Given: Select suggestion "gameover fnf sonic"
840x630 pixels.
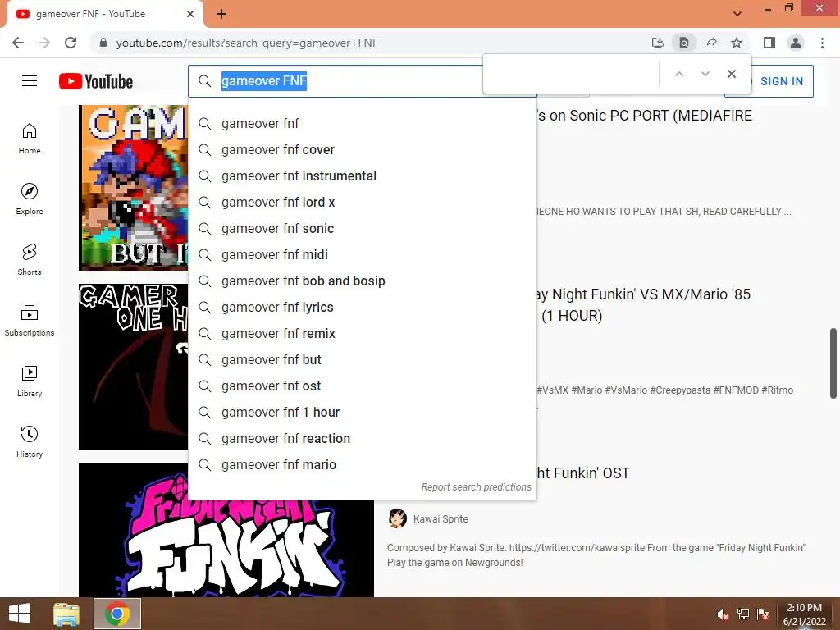Looking at the screenshot, I should click(x=362, y=228).
